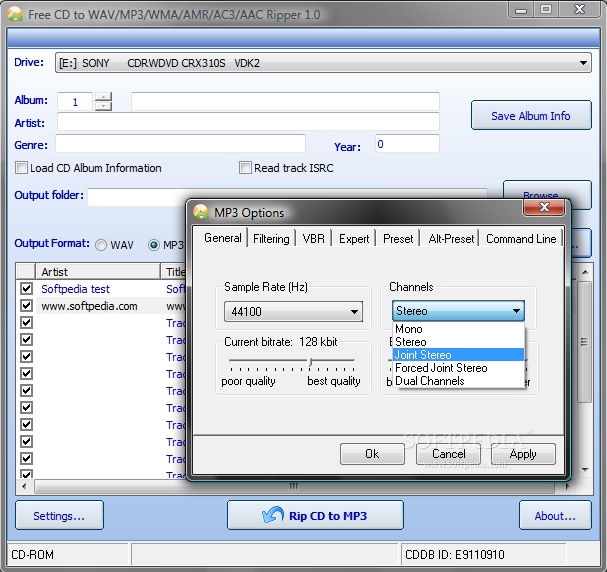Click the ripper app icon in main title bar
607x572 pixels.
point(15,14)
